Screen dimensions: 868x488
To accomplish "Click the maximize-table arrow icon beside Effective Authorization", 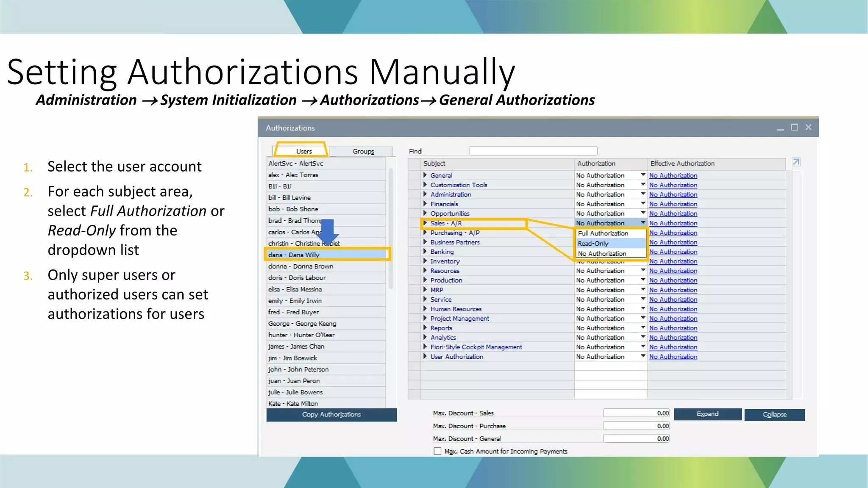I will [796, 162].
